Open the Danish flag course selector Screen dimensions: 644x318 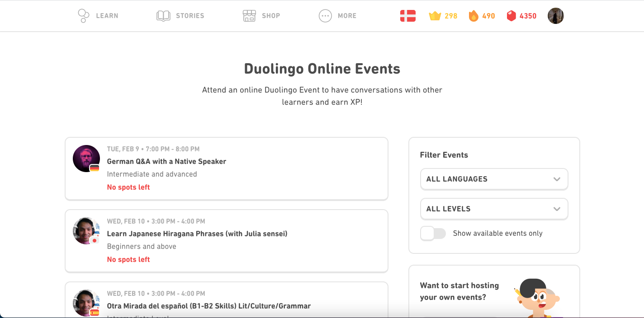408,16
